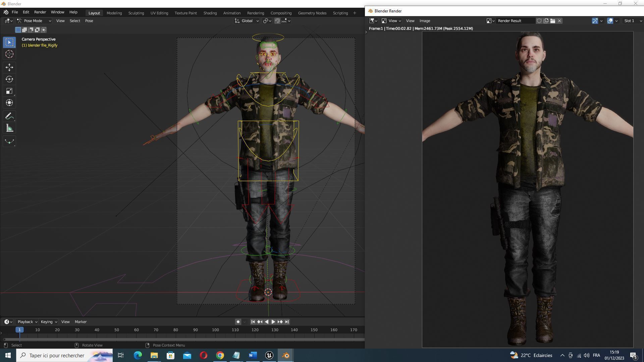Select the Transform tool
Screen dimensions: 644x362
[x=9, y=103]
